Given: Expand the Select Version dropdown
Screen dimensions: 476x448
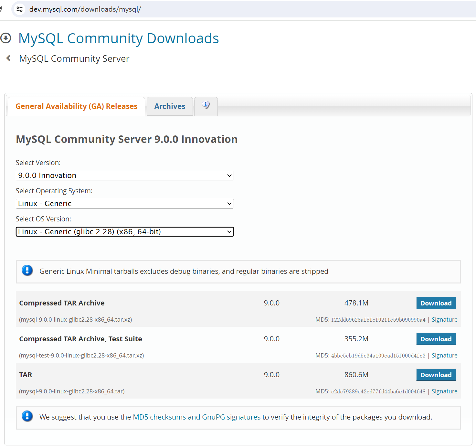Looking at the screenshot, I should pos(125,176).
